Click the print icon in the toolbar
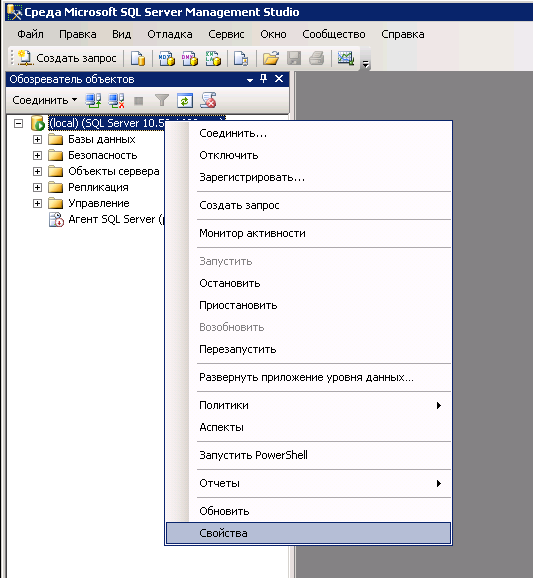The width and height of the screenshot is (533, 578). point(317,58)
